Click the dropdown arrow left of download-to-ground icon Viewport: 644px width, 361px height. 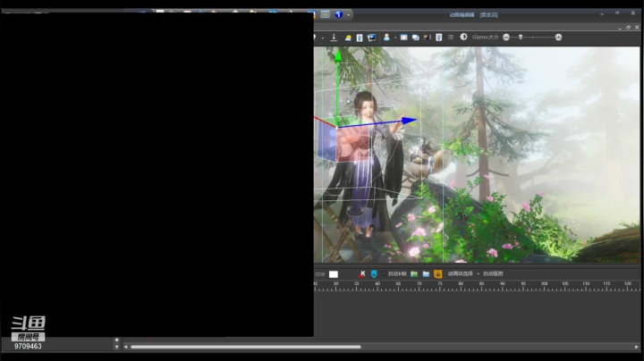[x=323, y=38]
